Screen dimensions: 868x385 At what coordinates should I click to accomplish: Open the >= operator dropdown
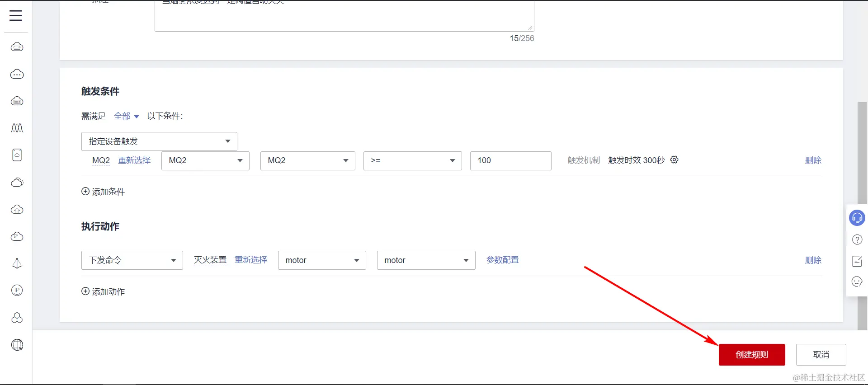pos(412,160)
